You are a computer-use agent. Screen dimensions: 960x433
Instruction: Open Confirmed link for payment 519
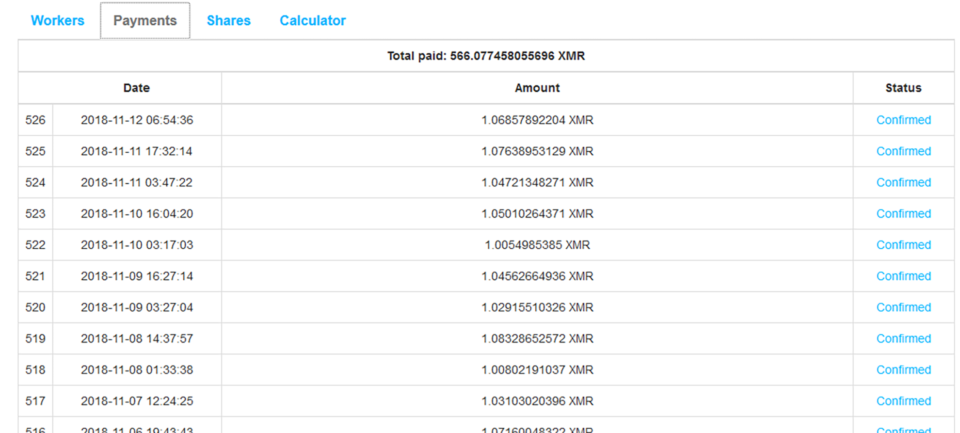tap(903, 338)
